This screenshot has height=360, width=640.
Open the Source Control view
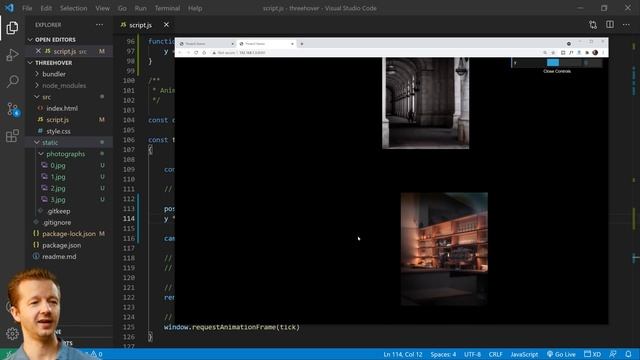point(13,109)
